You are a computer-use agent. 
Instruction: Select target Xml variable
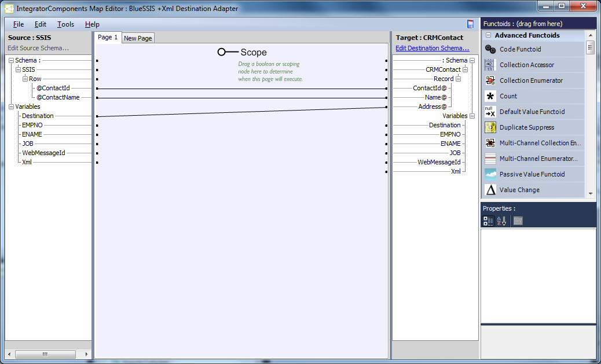456,172
